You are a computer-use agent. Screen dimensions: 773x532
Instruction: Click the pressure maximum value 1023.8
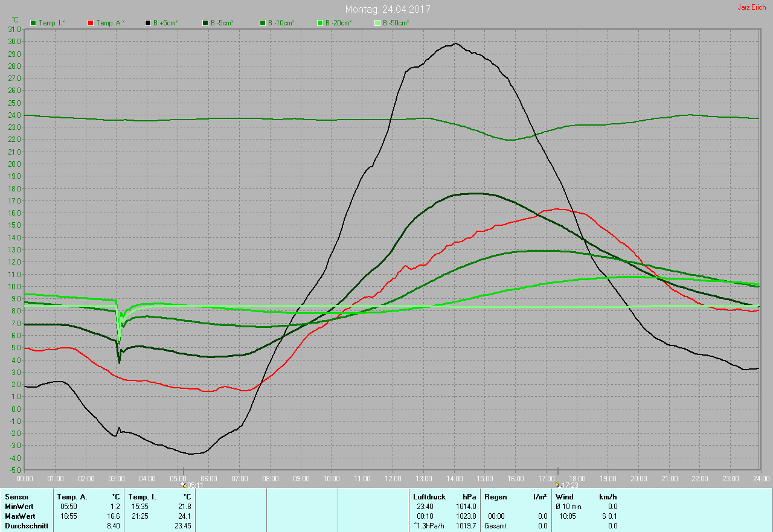pos(466,516)
